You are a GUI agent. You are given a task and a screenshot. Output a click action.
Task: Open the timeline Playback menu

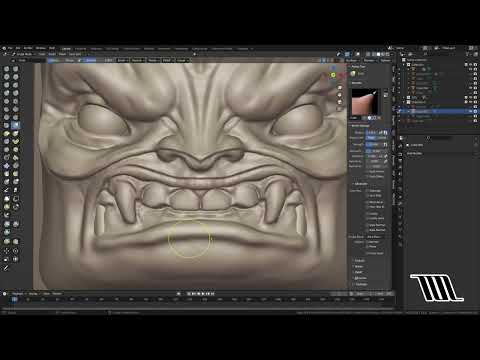[x=18, y=294]
